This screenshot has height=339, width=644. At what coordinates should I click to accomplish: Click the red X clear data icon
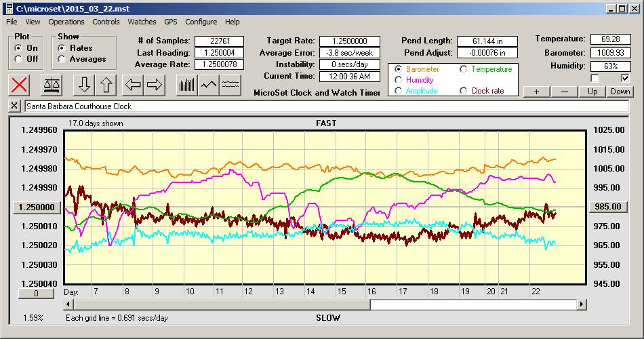[x=19, y=85]
